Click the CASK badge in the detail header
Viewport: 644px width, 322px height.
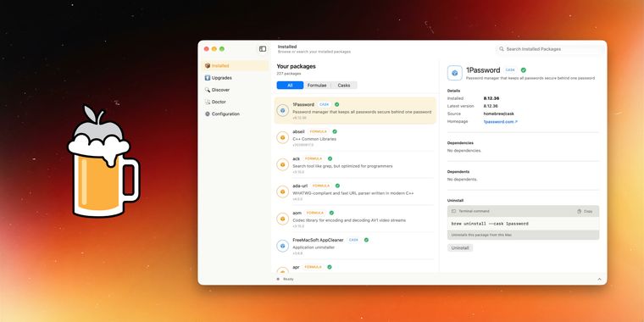[x=510, y=70]
